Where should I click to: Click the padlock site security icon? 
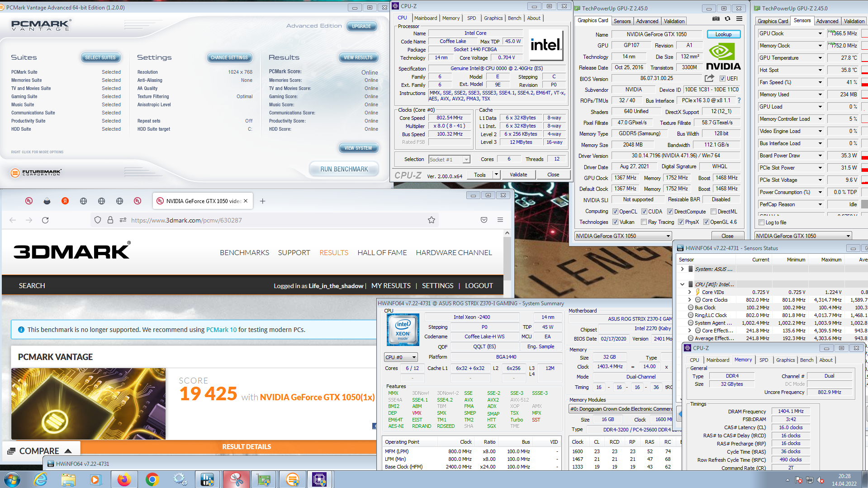pyautogui.click(x=110, y=220)
